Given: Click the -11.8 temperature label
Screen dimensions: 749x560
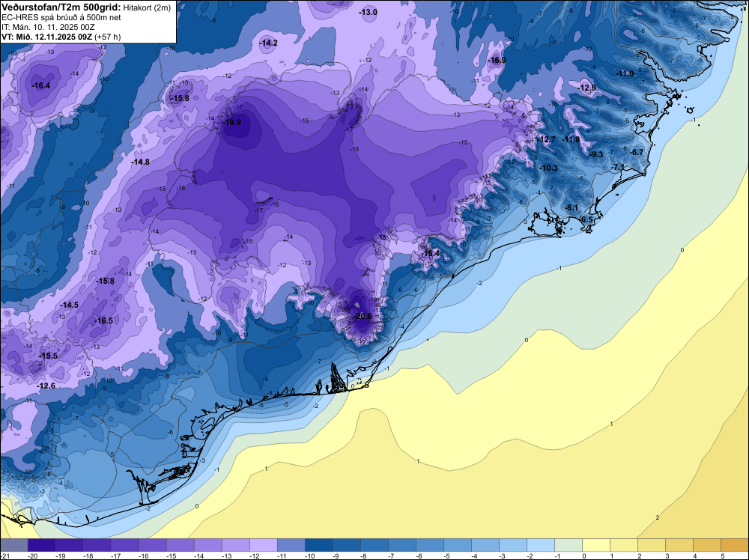Looking at the screenshot, I should click(571, 140).
